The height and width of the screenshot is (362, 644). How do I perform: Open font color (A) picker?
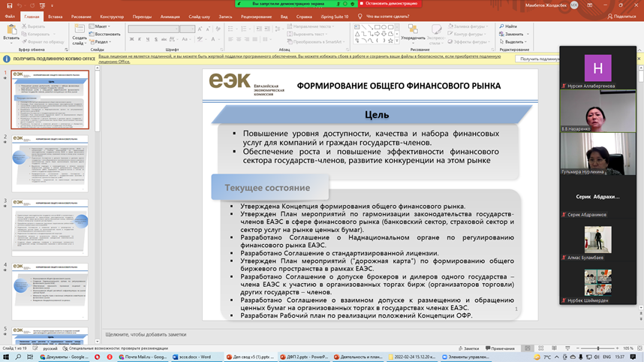click(212, 40)
